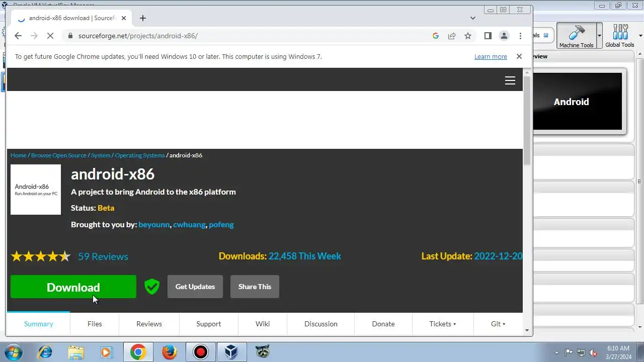Click the green shield security icon
The image size is (644, 362).
(x=152, y=287)
